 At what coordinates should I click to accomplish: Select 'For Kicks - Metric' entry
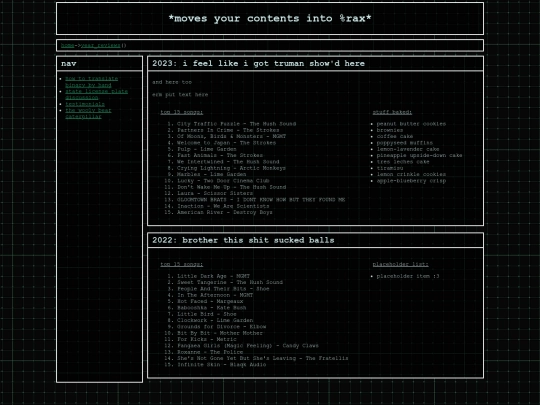click(x=207, y=339)
